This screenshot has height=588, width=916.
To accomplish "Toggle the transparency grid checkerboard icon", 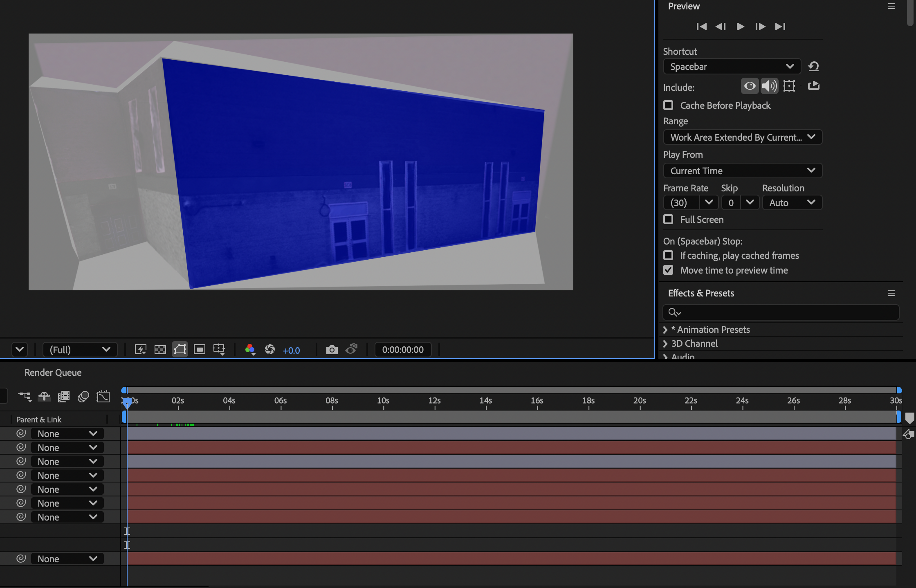I will click(x=160, y=349).
